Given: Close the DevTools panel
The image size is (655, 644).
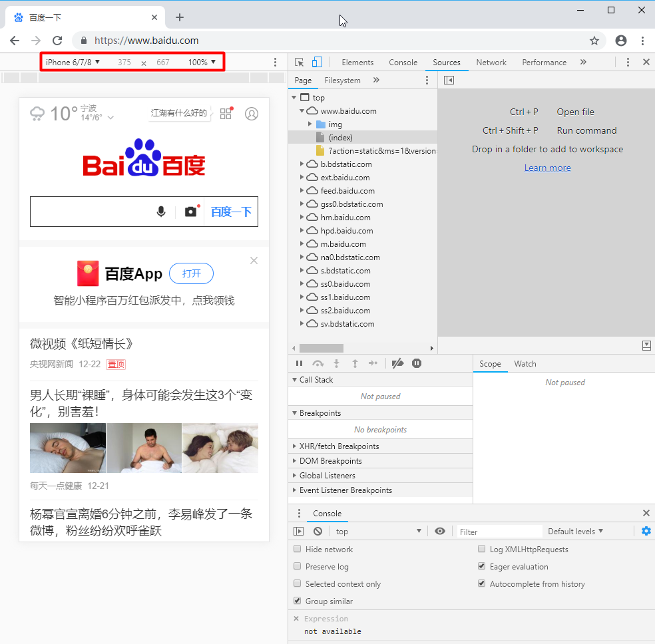Looking at the screenshot, I should pos(646,62).
